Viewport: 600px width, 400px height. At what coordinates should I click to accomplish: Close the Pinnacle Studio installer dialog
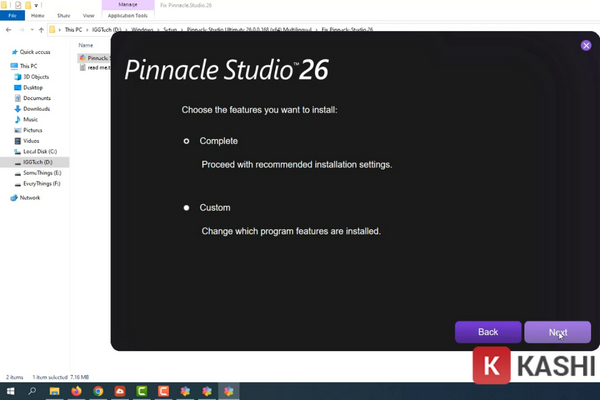click(586, 45)
